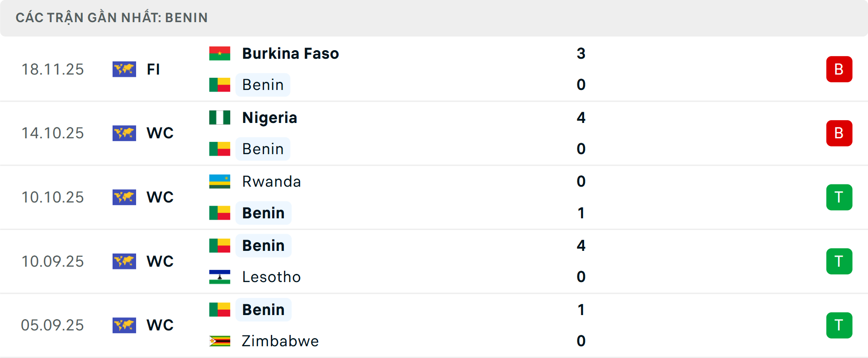Click the green T badge for Rwanda match
868x358 pixels.
tap(839, 197)
